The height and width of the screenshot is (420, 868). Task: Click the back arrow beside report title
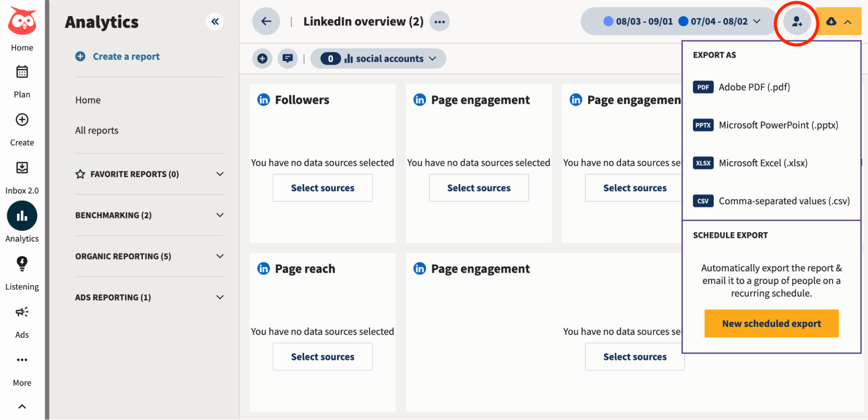click(x=266, y=21)
